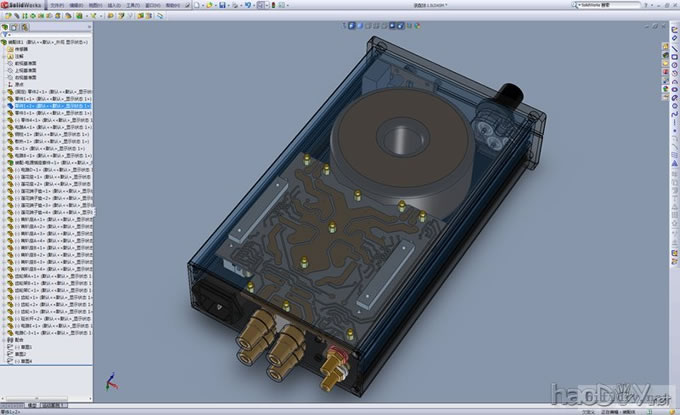
Task: Click the SolidWorks logo at top left
Action: [20, 5]
